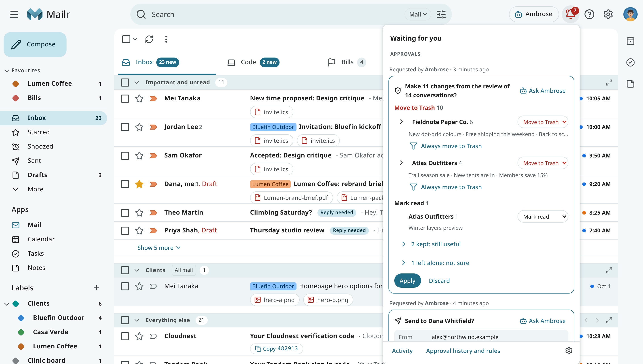Expand the Fieldnote Paper Co. group
Screen dimensions: 643x364
click(x=401, y=122)
